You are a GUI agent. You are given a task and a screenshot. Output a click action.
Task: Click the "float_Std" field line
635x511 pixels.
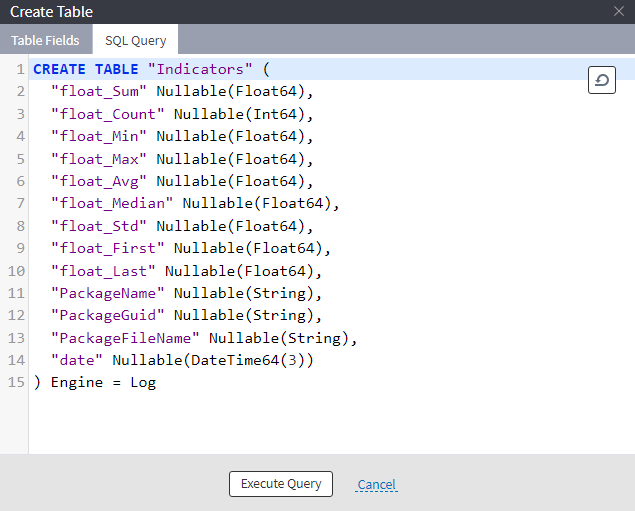pyautogui.click(x=182, y=226)
